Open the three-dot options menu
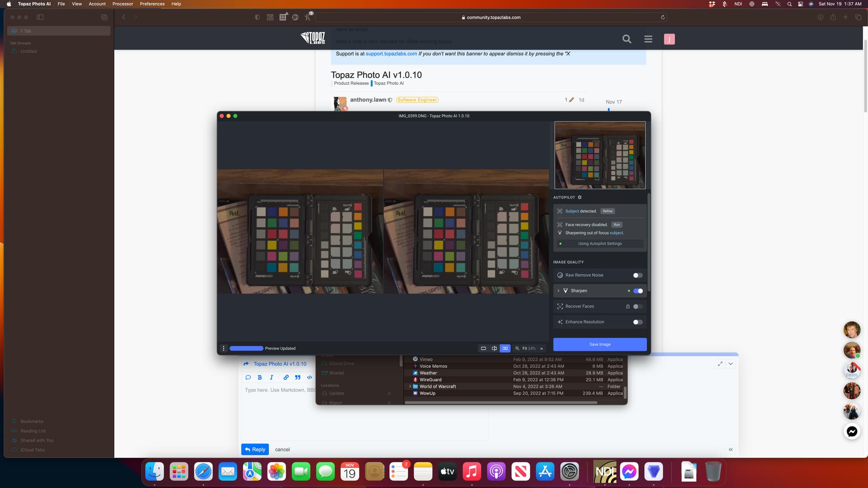868x488 pixels. [223, 348]
